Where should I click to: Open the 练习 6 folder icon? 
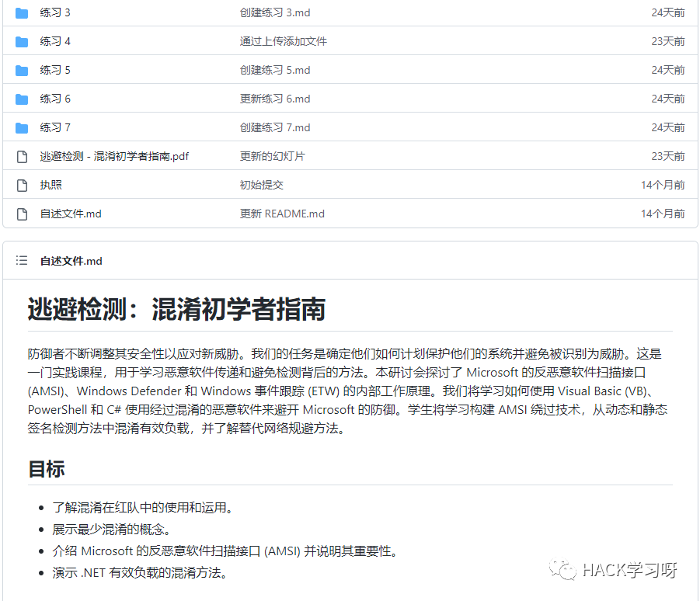point(22,99)
